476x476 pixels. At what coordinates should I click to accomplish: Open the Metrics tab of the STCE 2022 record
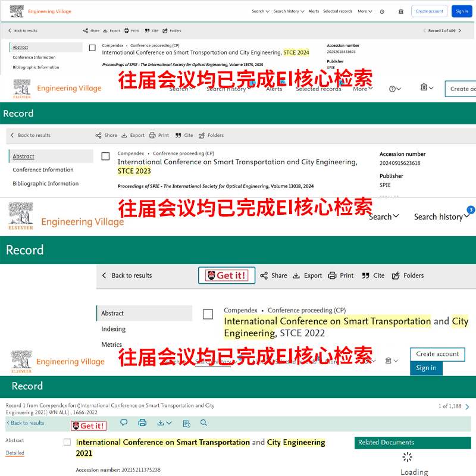point(111,345)
